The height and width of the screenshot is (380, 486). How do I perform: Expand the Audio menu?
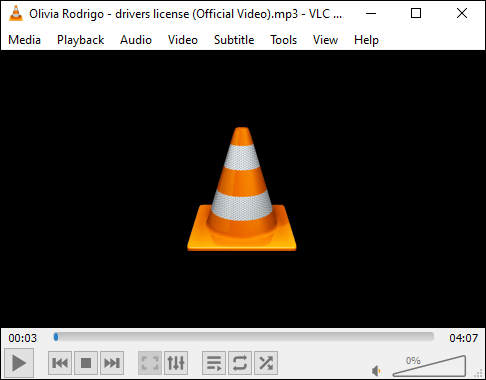pyautogui.click(x=136, y=40)
